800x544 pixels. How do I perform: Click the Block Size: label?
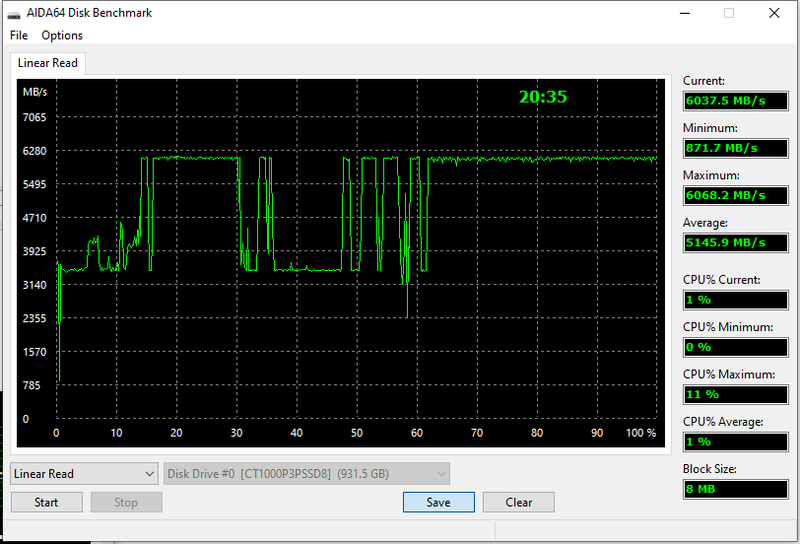click(710, 469)
